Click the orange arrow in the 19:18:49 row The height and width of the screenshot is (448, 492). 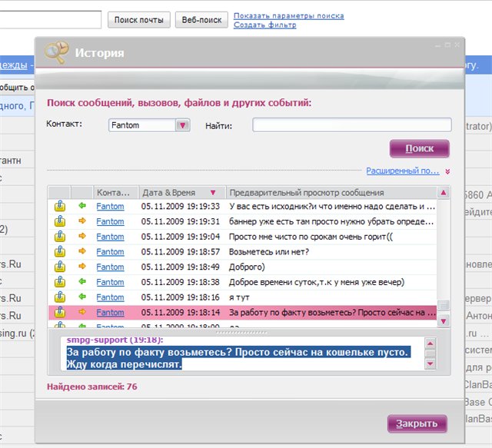82,267
